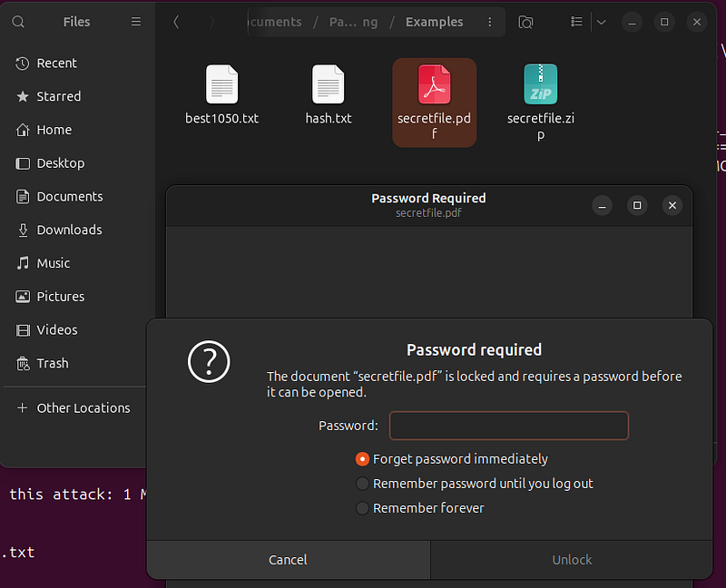Open Trash in the sidebar
726x588 pixels.
53,364
